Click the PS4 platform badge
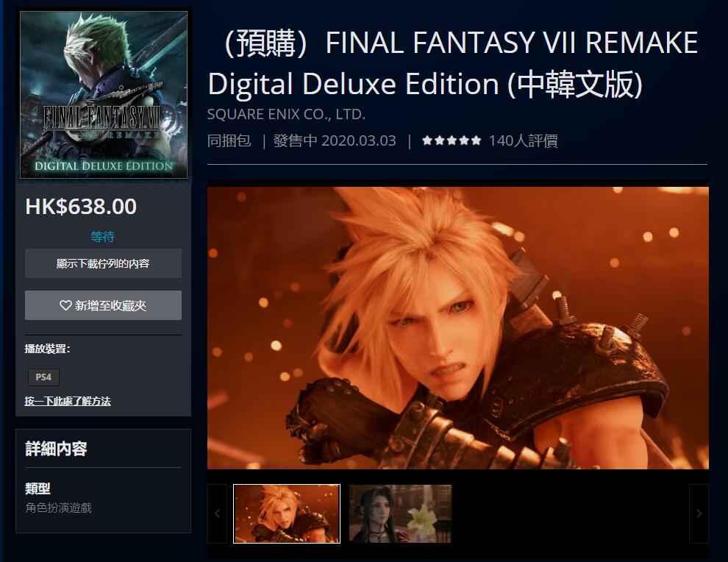 coord(43,377)
